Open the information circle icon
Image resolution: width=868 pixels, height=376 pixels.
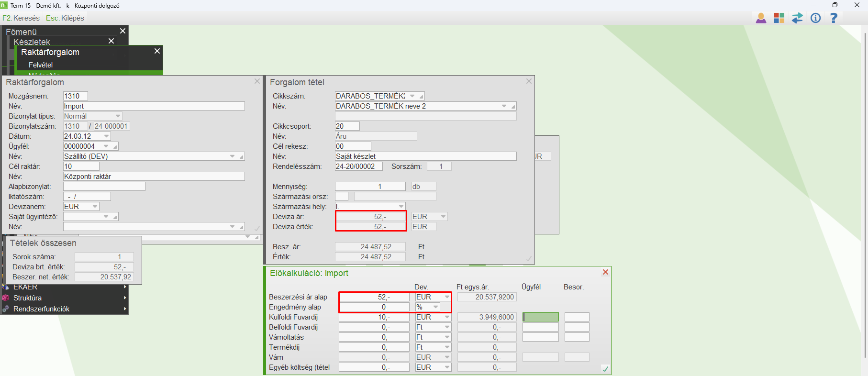815,18
